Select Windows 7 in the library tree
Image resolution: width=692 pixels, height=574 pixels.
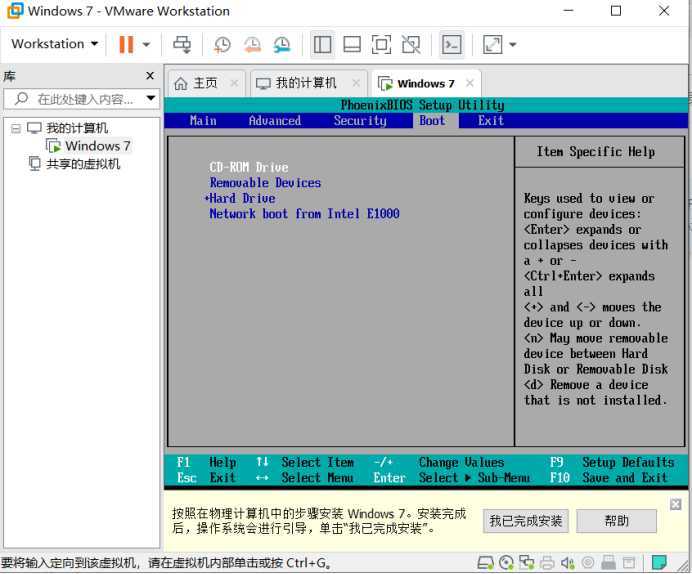click(98, 146)
